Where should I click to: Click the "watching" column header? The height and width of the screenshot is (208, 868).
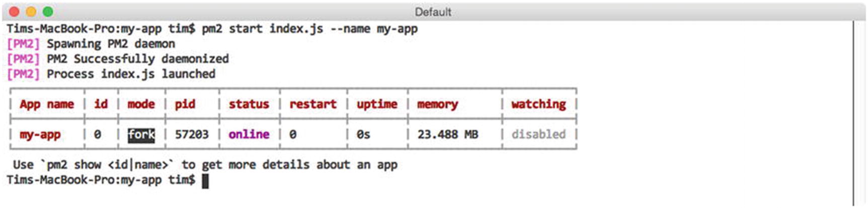click(538, 105)
